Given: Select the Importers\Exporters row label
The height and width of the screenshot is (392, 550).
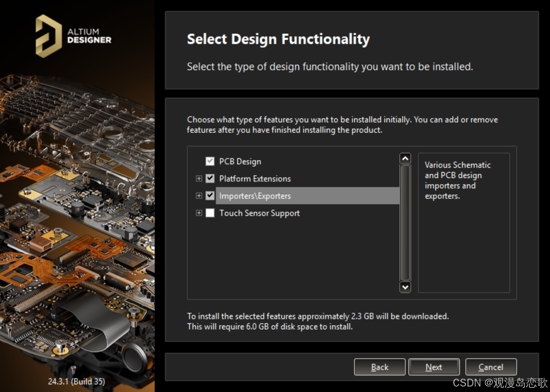Looking at the screenshot, I should [255, 196].
